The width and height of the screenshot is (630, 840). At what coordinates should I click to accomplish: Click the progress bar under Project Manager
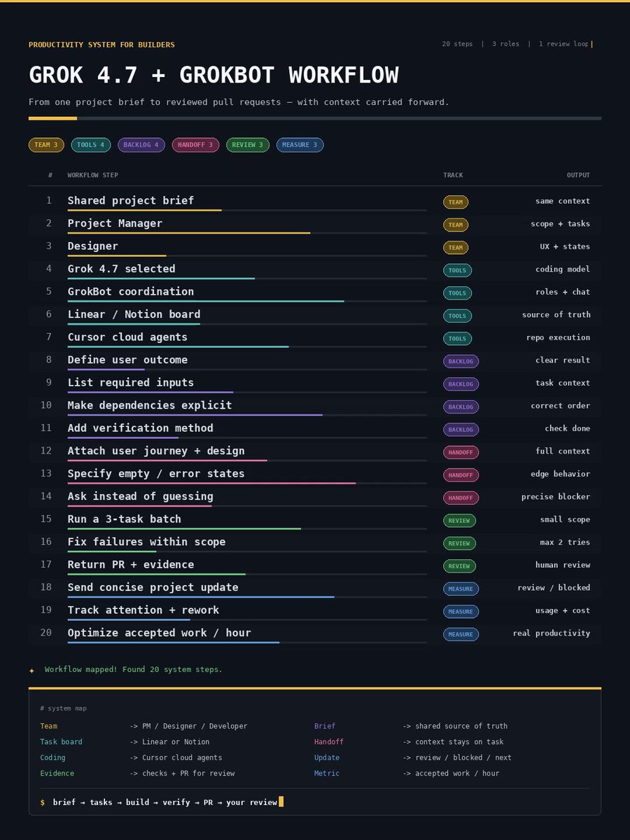[247, 233]
